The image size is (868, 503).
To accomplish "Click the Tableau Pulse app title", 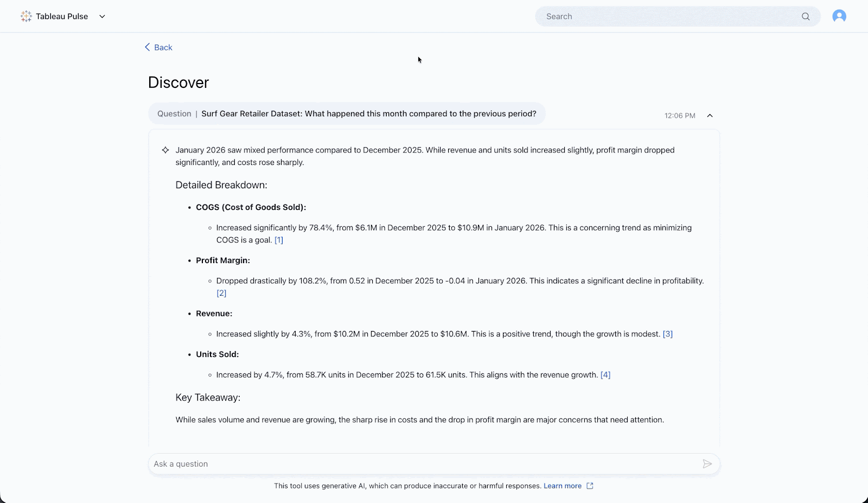I will point(62,16).
